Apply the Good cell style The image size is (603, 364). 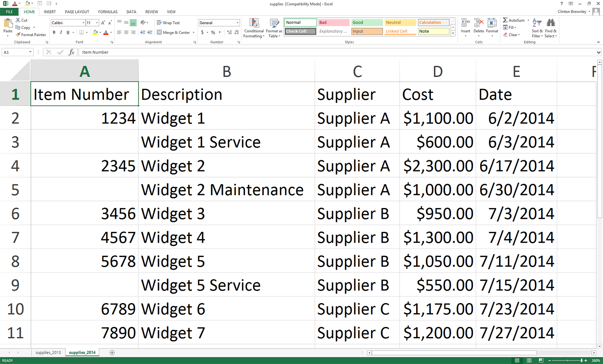tap(366, 22)
